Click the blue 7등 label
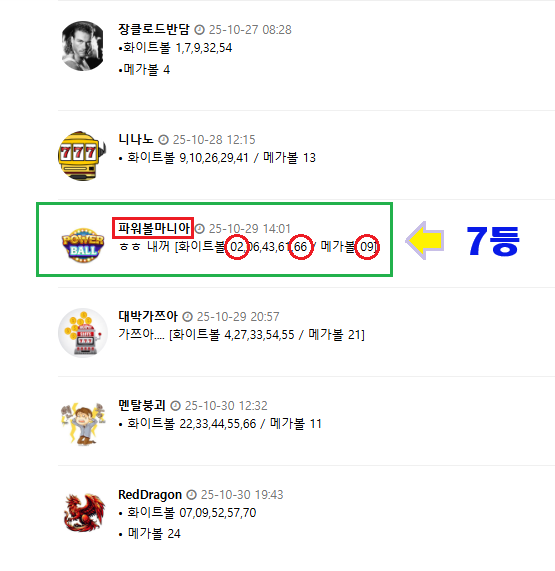 point(492,241)
